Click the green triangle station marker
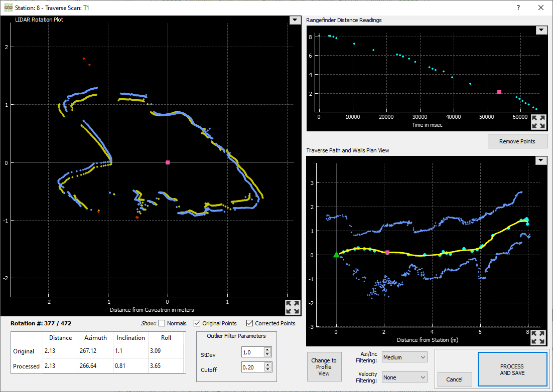 pos(336,255)
